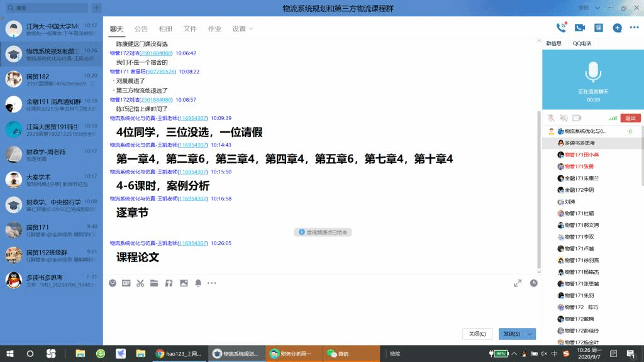
Task: Open the 文件 tab
Action: 190,29
